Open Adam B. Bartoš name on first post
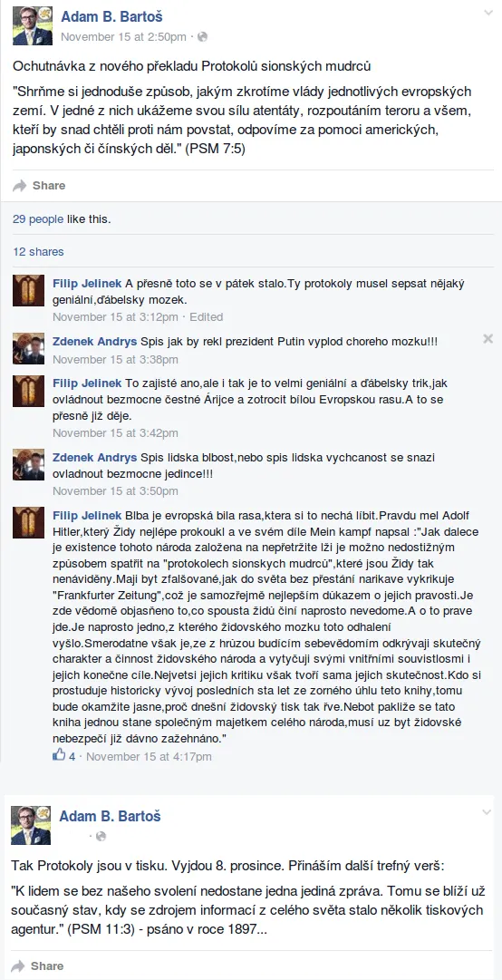Image resolution: width=502 pixels, height=980 pixels. click(111, 17)
